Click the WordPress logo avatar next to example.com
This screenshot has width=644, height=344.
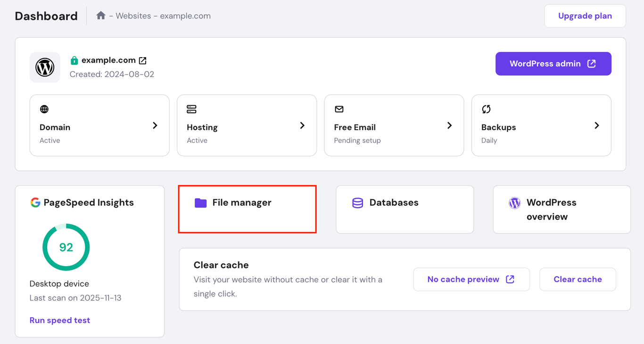coord(45,67)
